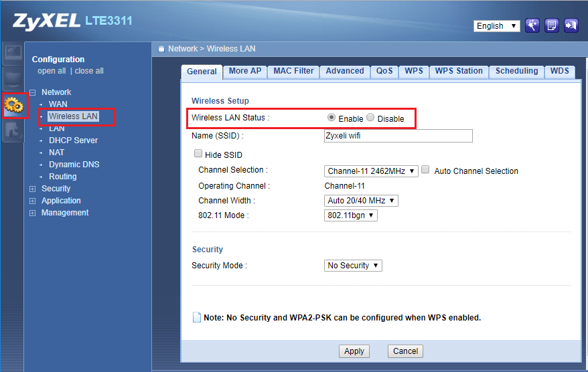
Task: Open the Maintenance sidebar icon
Action: point(13,131)
